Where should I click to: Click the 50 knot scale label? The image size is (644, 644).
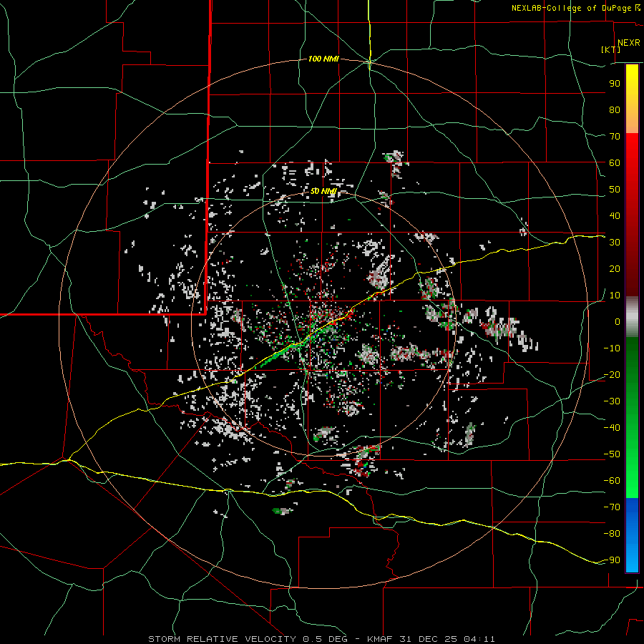click(615, 190)
